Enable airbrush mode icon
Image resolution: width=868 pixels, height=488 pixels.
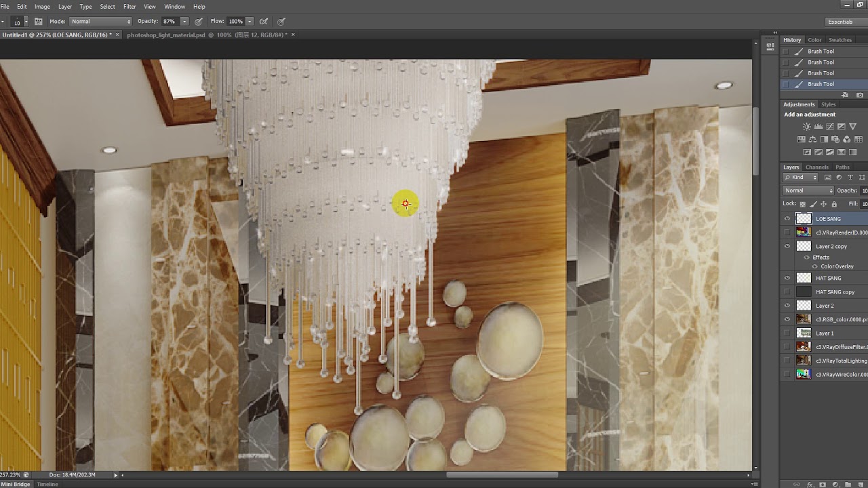[264, 22]
